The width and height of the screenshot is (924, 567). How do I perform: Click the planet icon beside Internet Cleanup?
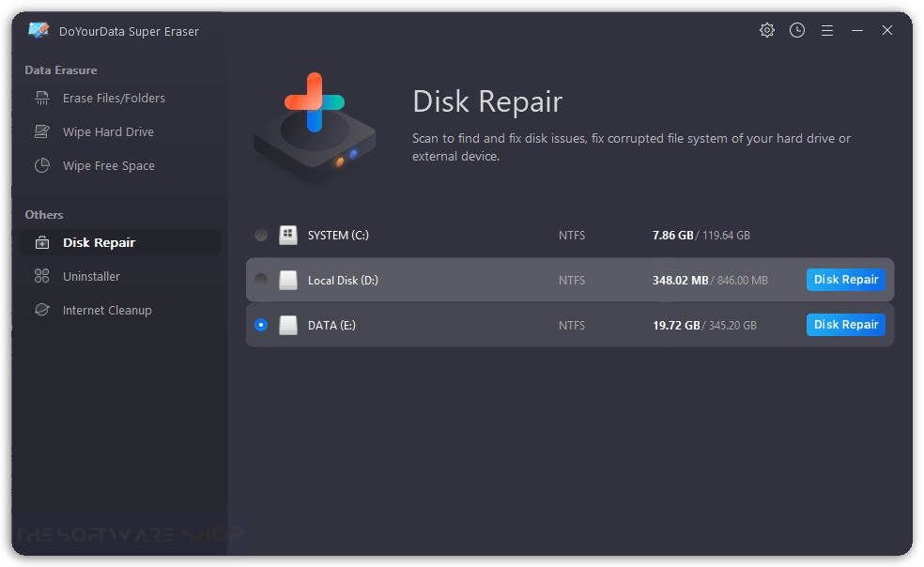(42, 310)
